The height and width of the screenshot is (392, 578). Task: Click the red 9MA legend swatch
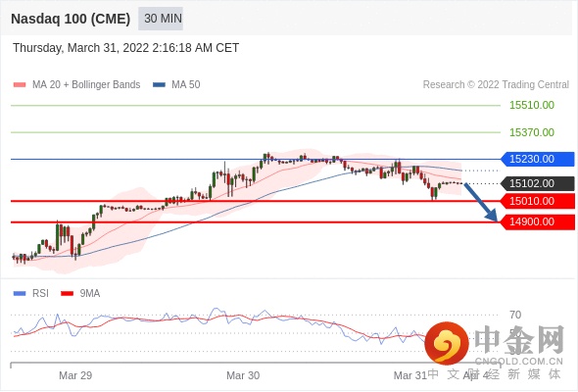point(67,294)
